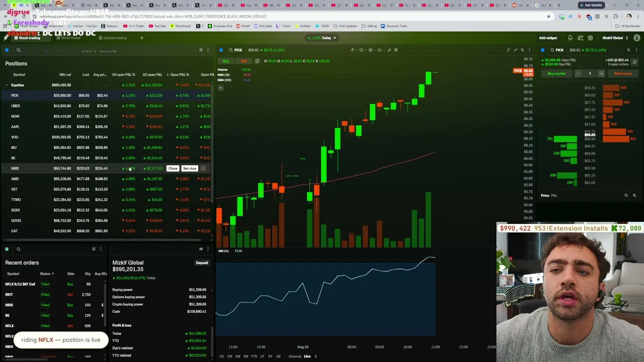Click the Sell button on the chart
The width and height of the screenshot is (644, 362).
click(x=244, y=61)
